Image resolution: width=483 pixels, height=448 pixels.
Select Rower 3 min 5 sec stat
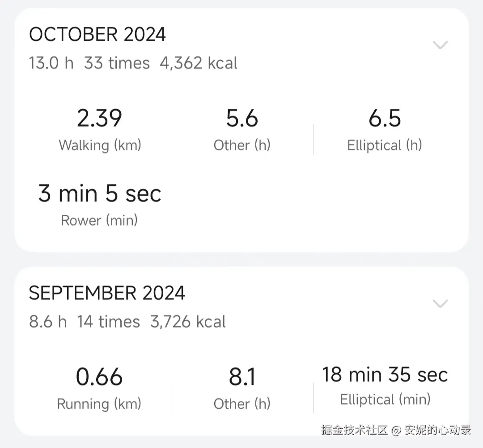[100, 194]
